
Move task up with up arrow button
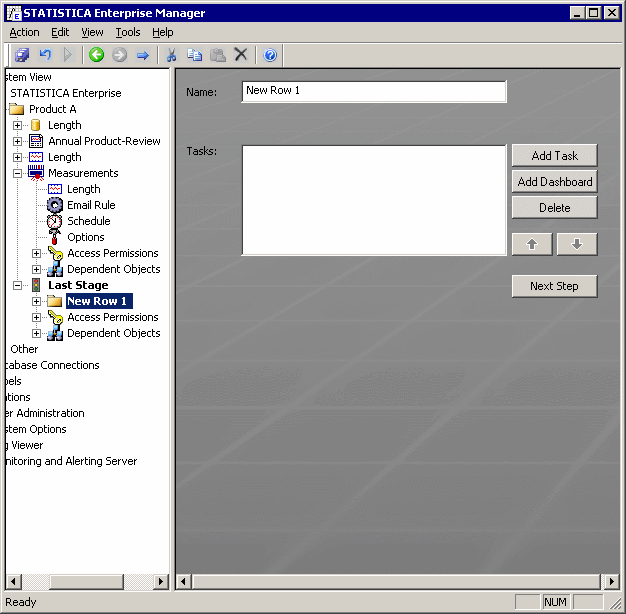[532, 244]
